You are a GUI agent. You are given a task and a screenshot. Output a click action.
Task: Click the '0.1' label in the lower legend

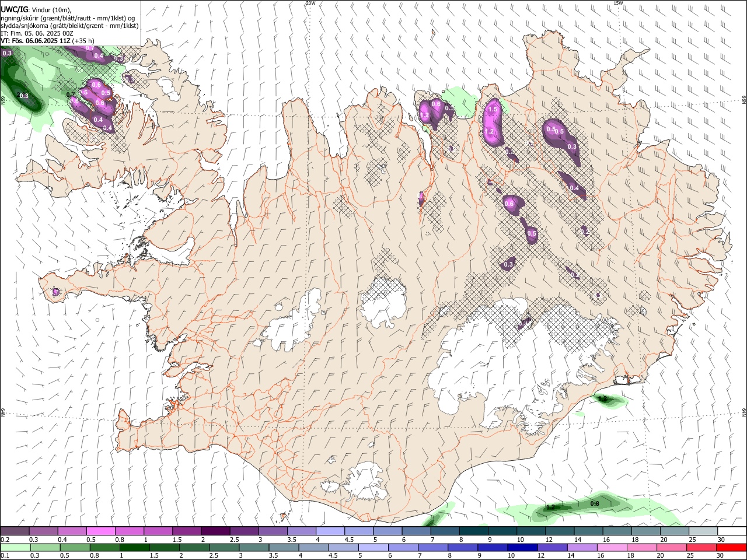5,556
